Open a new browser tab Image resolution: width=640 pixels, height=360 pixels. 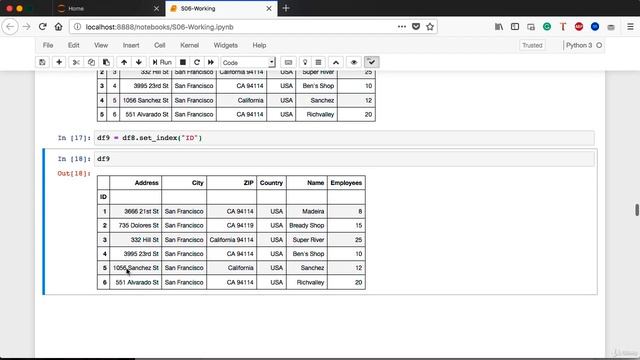[x=286, y=8]
